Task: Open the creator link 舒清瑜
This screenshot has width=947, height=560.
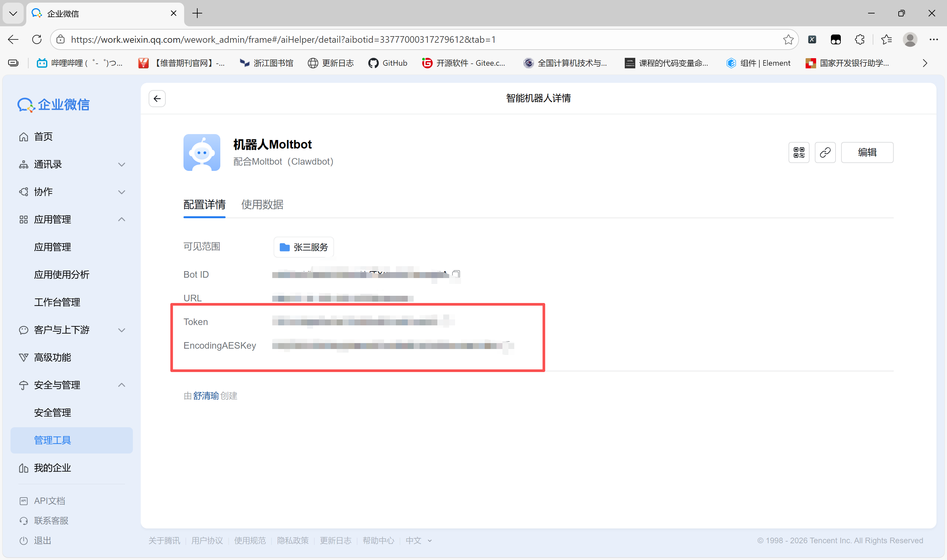Action: click(x=206, y=395)
